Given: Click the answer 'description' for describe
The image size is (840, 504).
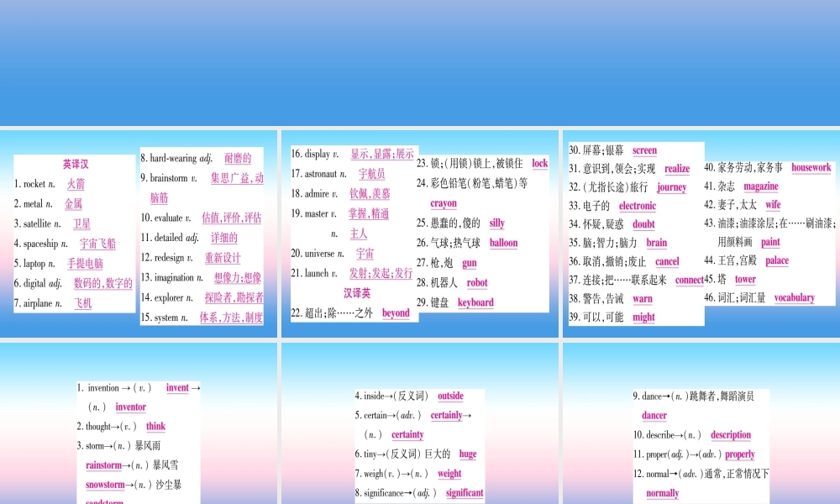Looking at the screenshot, I should pos(731,435).
